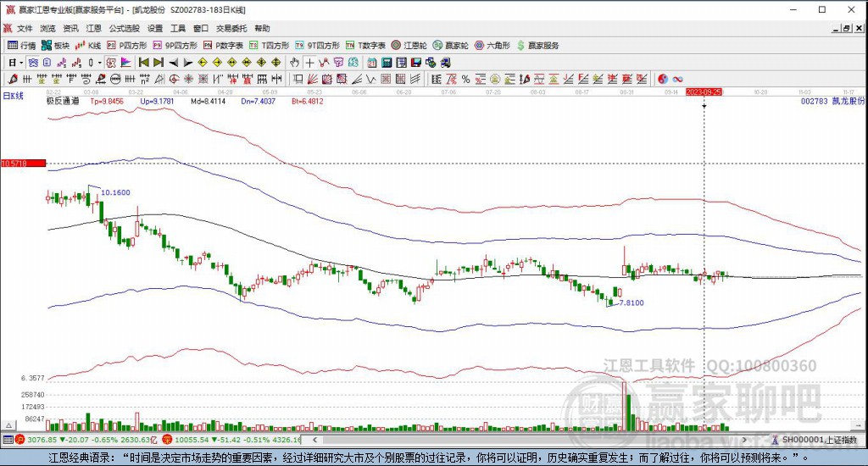Click the Up=9.1781 indicator value
Screen dimensions: 868x466
157,102
